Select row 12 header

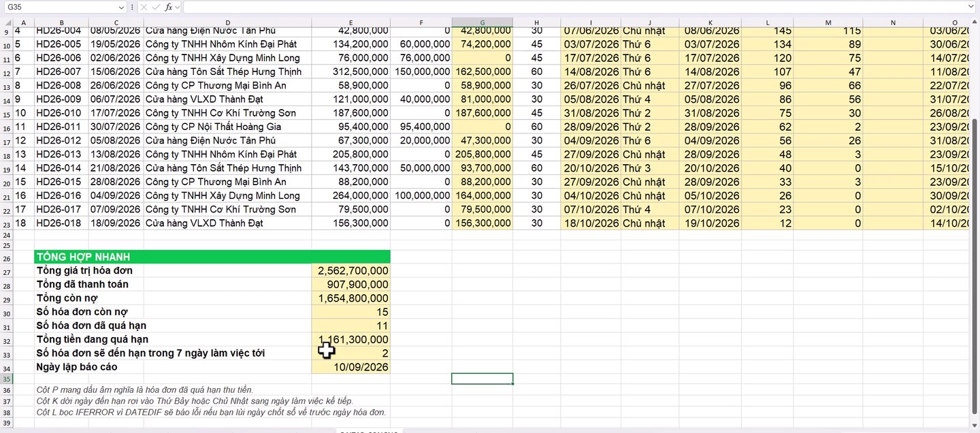[x=6, y=72]
